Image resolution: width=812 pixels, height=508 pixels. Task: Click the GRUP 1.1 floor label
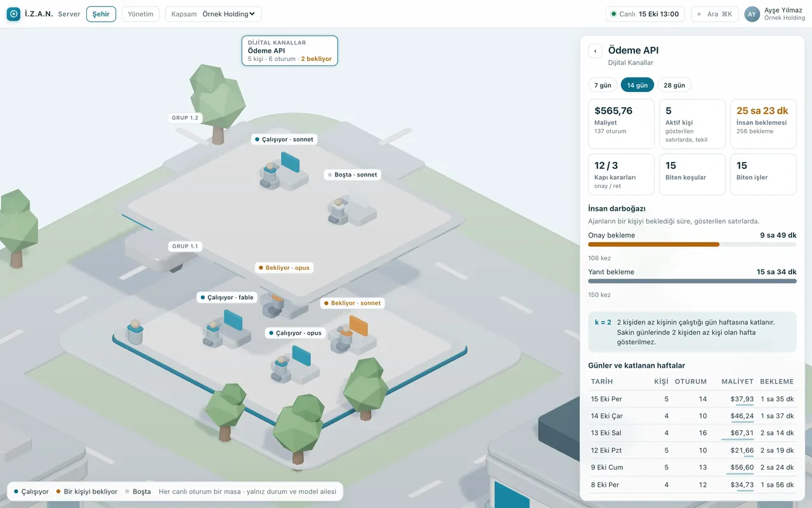click(x=185, y=246)
